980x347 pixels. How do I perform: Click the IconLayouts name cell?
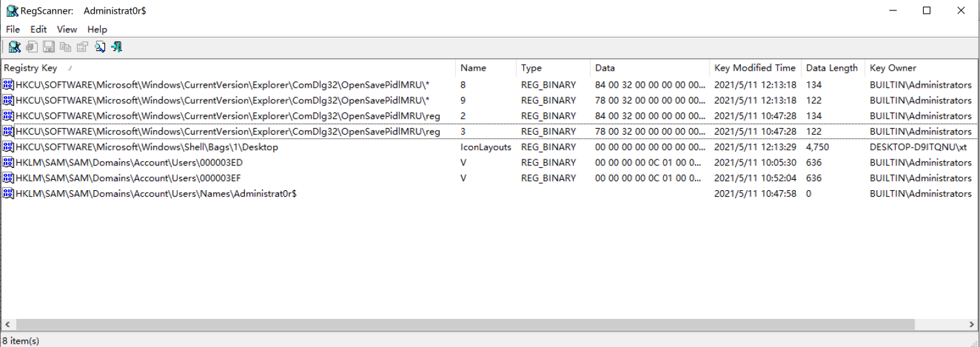click(485, 147)
